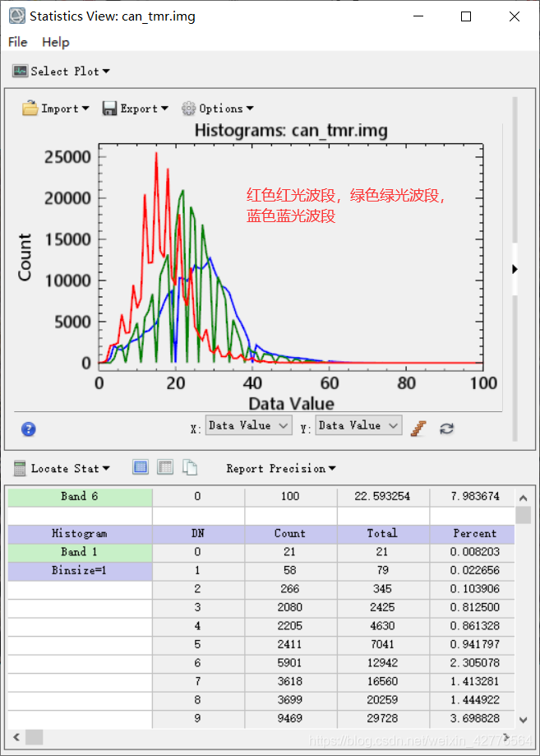The width and height of the screenshot is (540, 756).
Task: Click the Locate Stat calculator icon
Action: 20,468
